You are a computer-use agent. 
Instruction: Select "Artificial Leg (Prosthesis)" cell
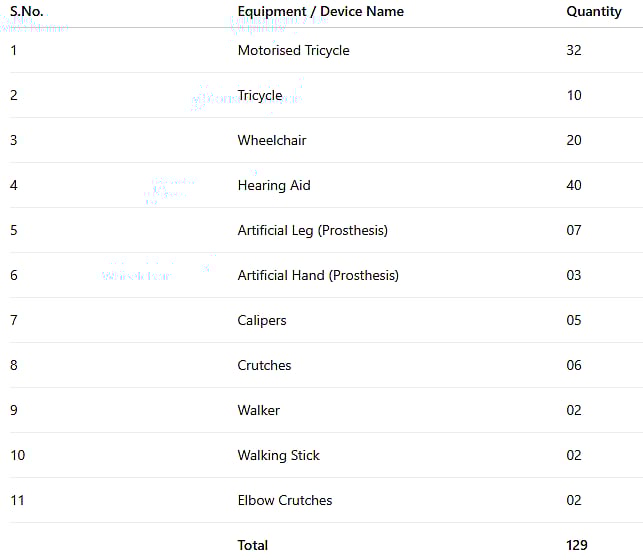[312, 230]
